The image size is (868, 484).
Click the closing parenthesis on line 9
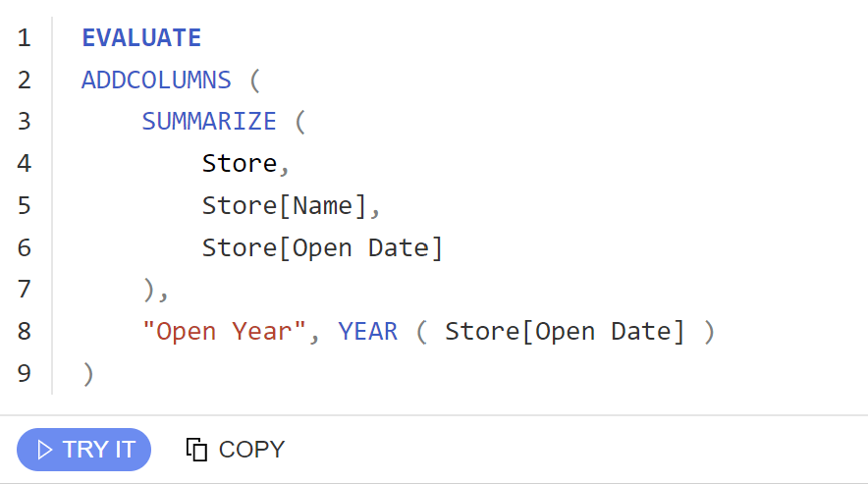click(88, 374)
